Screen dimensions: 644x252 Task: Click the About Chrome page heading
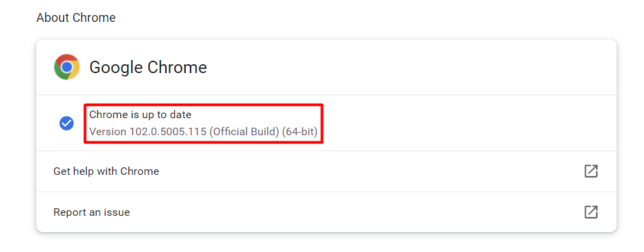(x=76, y=18)
